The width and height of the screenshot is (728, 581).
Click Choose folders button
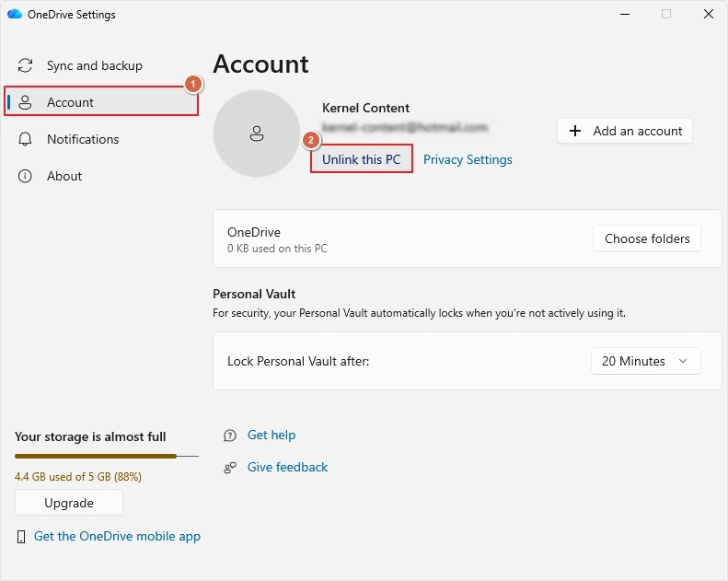(647, 238)
